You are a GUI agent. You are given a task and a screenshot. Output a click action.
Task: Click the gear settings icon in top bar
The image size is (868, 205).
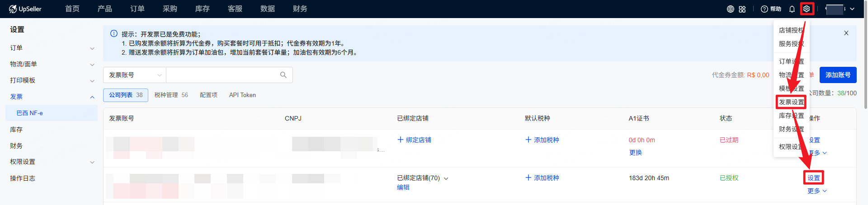[807, 9]
